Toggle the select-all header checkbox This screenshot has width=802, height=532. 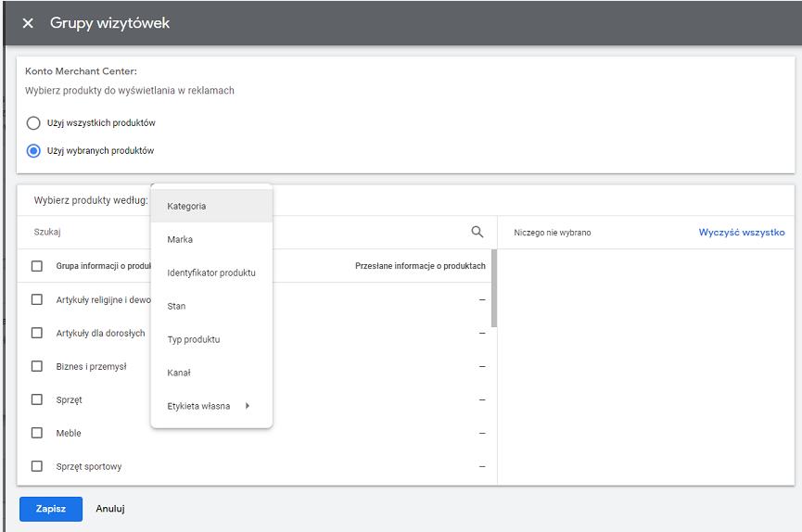point(37,266)
